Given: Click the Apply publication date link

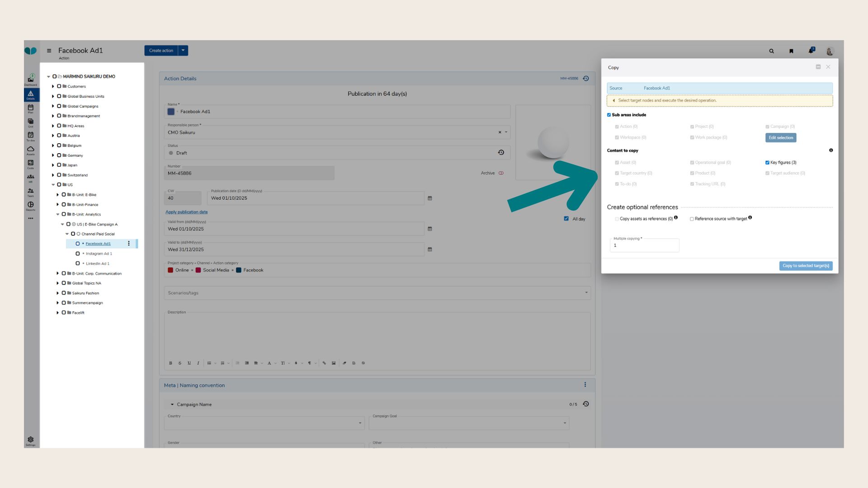Looking at the screenshot, I should point(186,212).
